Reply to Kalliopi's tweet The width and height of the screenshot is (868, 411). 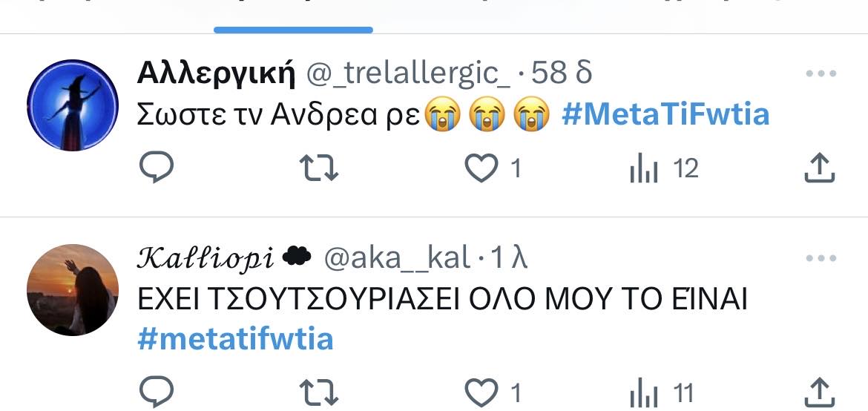point(156,392)
